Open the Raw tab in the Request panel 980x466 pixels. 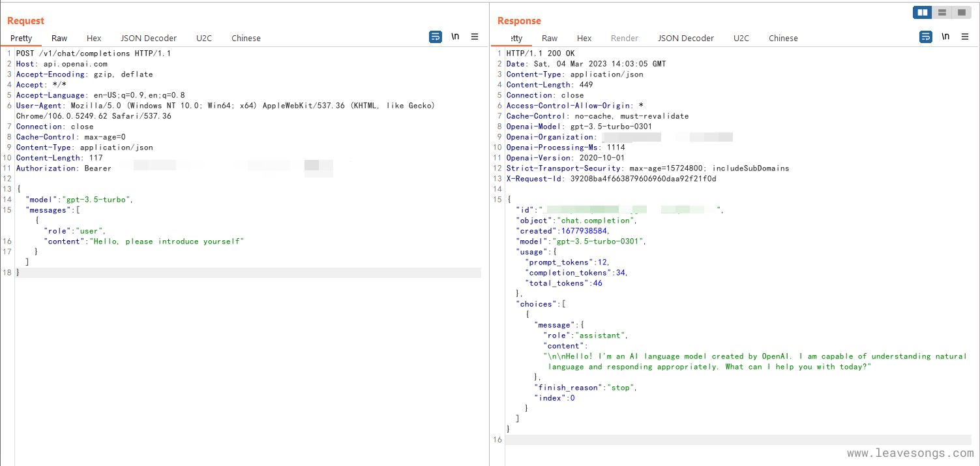coord(59,39)
